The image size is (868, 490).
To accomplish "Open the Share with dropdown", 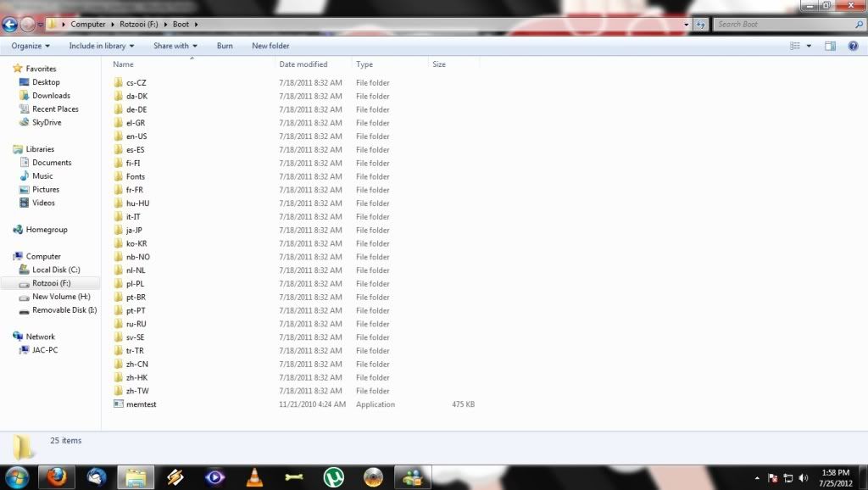I will [175, 46].
